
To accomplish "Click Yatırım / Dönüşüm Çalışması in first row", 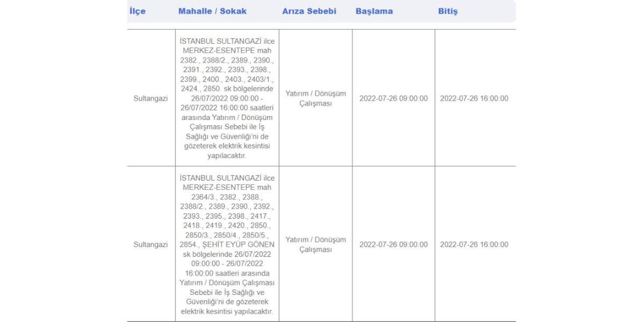I will 316,98.
